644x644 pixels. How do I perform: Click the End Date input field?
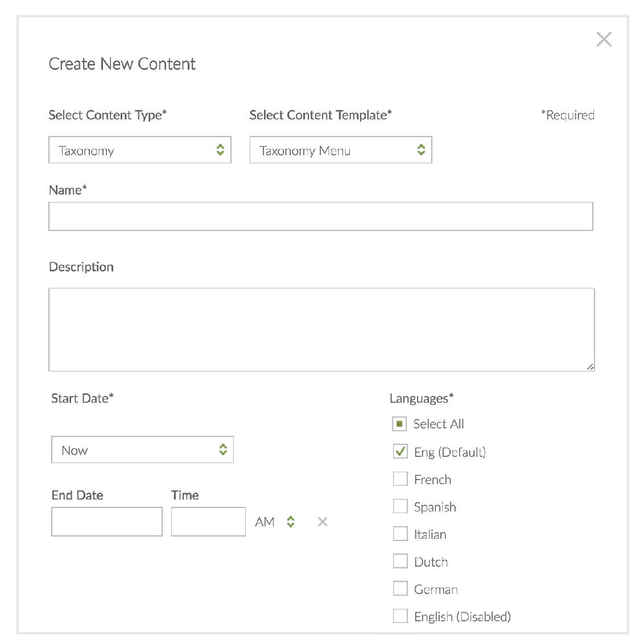107,522
